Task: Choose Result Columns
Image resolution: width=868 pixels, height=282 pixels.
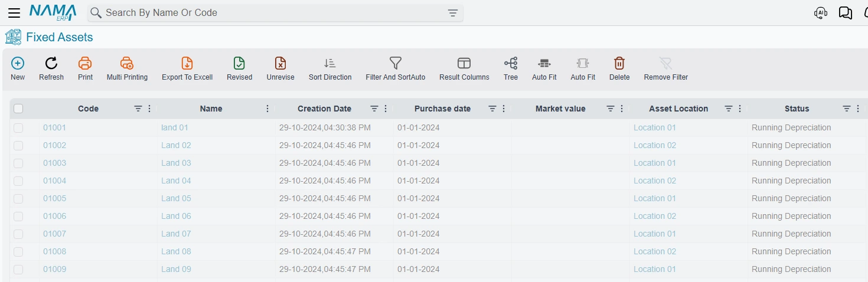Action: coord(464,69)
